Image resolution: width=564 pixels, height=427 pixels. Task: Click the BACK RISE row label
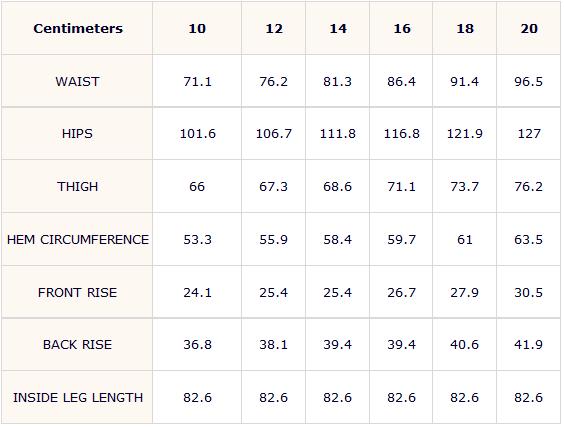click(x=77, y=345)
